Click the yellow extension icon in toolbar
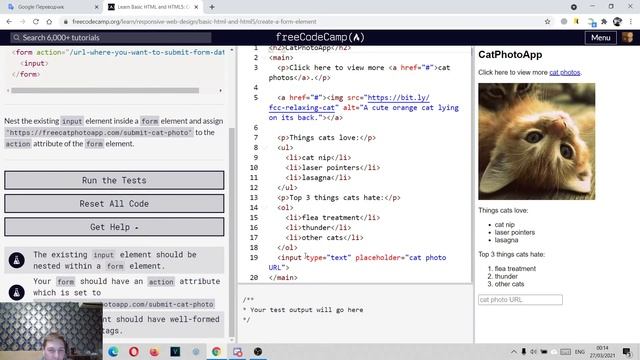 (x=576, y=22)
